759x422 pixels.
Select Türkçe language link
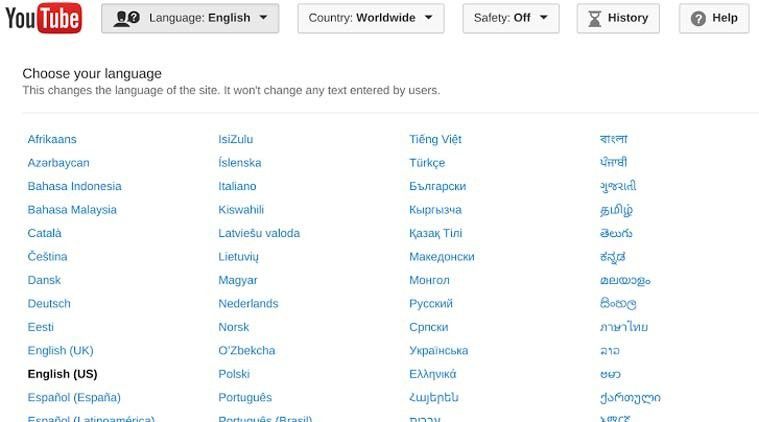tap(427, 162)
